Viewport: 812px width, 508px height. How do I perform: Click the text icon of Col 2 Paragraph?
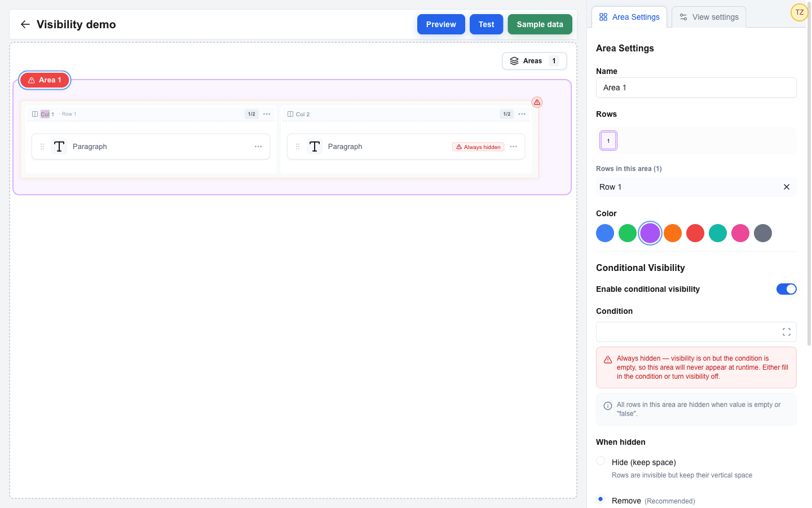[x=315, y=147]
